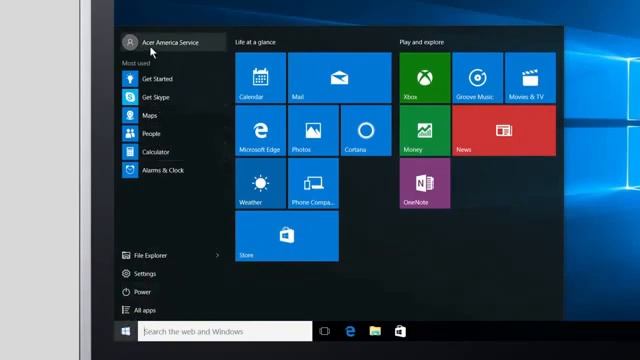Open File Explorer taskbar icon
This screenshot has width=640, height=360.
pos(375,331)
